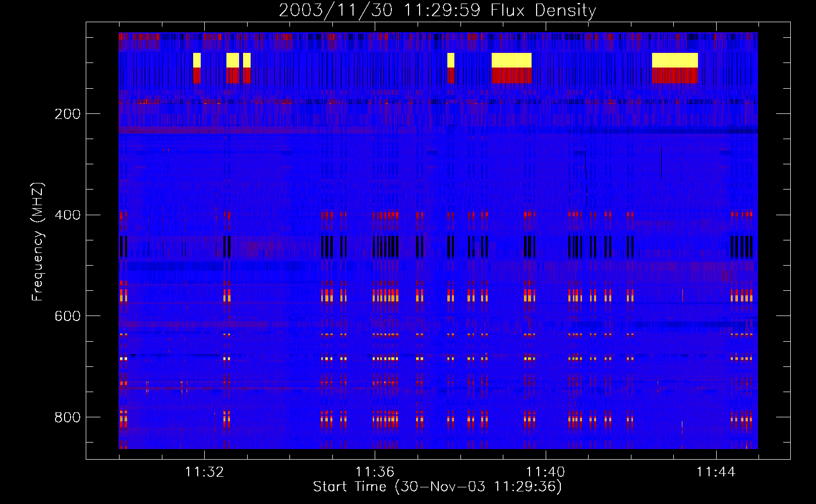Click the 11:32 time tick label
This screenshot has height=504, width=816.
point(204,472)
